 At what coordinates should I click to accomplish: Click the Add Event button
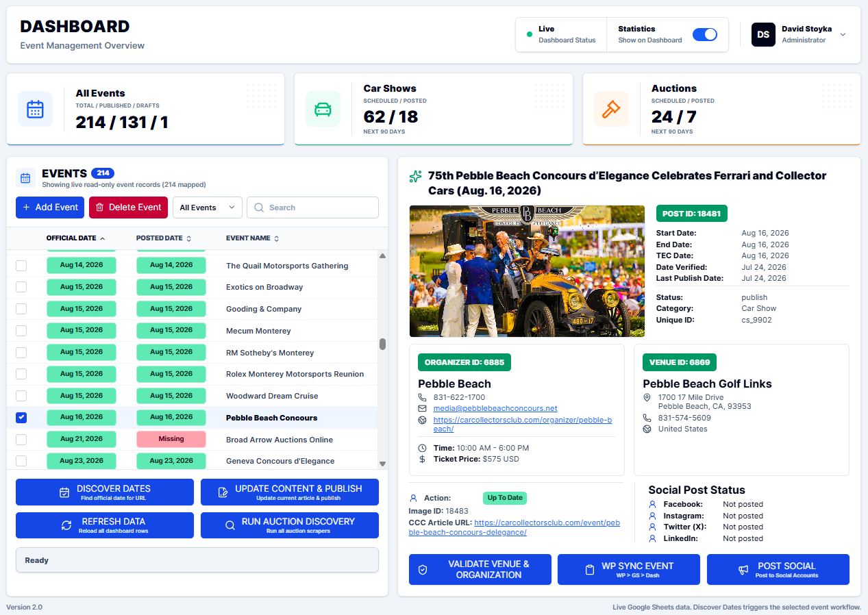coord(50,208)
